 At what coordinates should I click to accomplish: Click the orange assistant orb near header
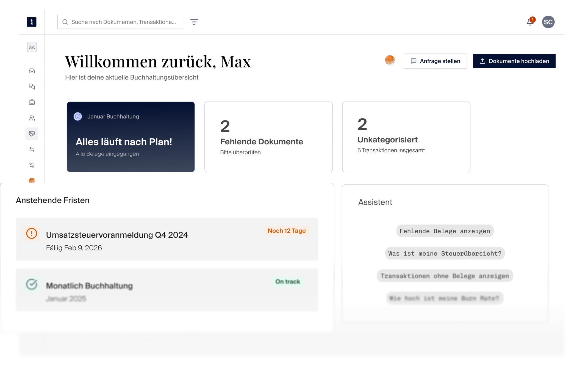click(390, 60)
